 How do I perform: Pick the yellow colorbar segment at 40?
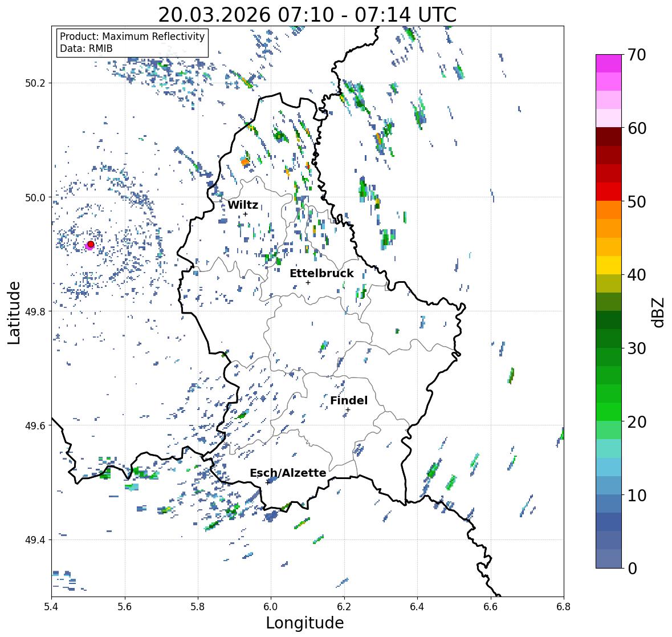(x=609, y=265)
